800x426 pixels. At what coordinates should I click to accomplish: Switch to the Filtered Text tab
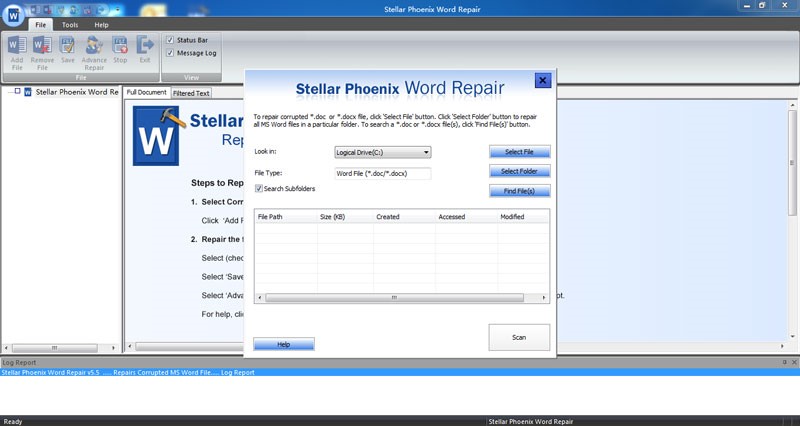coord(191,93)
